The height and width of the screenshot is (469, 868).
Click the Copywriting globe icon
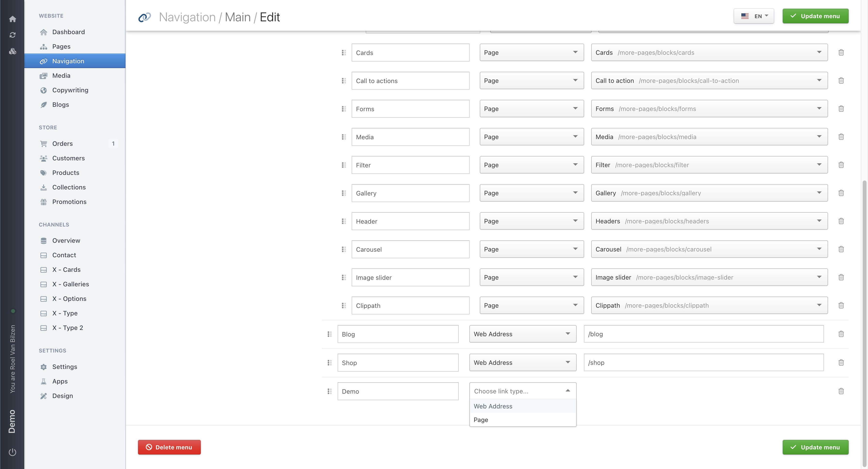tap(44, 90)
